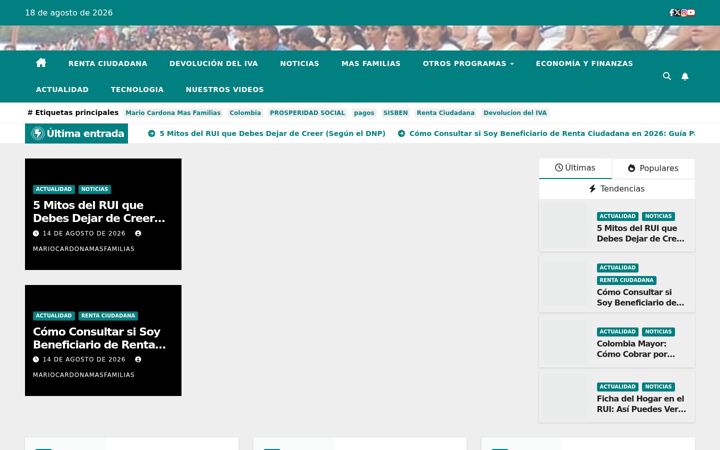720x450 pixels.
Task: Open sidebar post Cómo Consultar si Soy Beneficiario
Action: point(641,298)
